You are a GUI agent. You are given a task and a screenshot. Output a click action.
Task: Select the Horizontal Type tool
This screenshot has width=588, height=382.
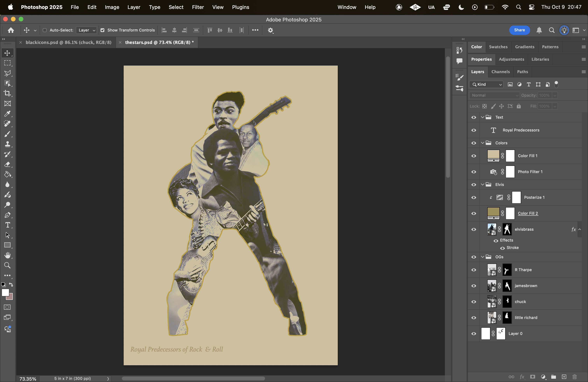7,225
